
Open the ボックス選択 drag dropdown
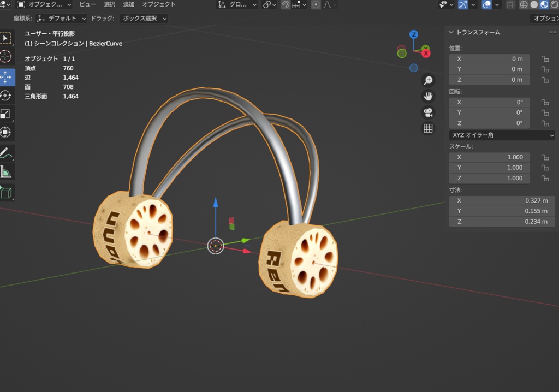click(143, 19)
